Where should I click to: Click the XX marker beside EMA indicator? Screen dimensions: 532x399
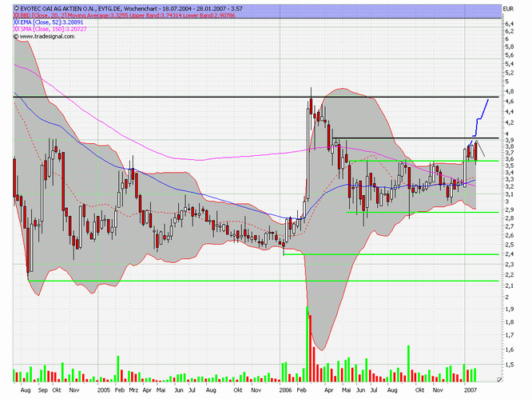point(16,22)
